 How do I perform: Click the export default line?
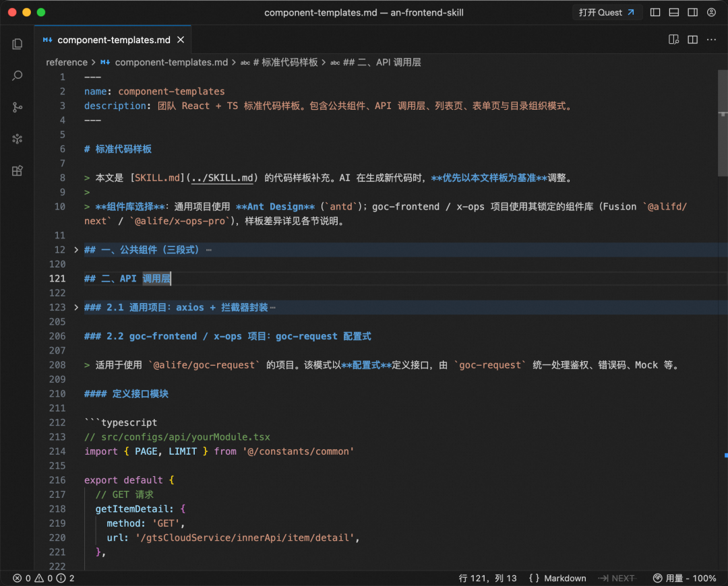click(x=129, y=480)
